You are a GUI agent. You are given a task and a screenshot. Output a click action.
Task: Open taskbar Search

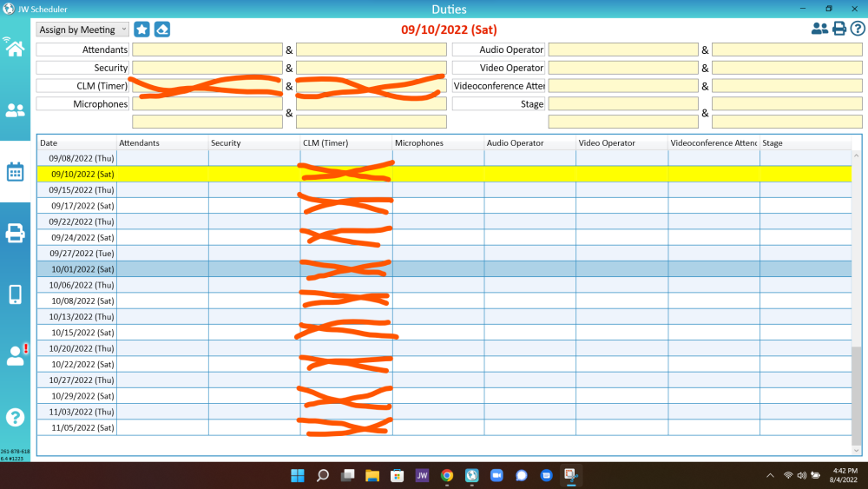pyautogui.click(x=323, y=475)
